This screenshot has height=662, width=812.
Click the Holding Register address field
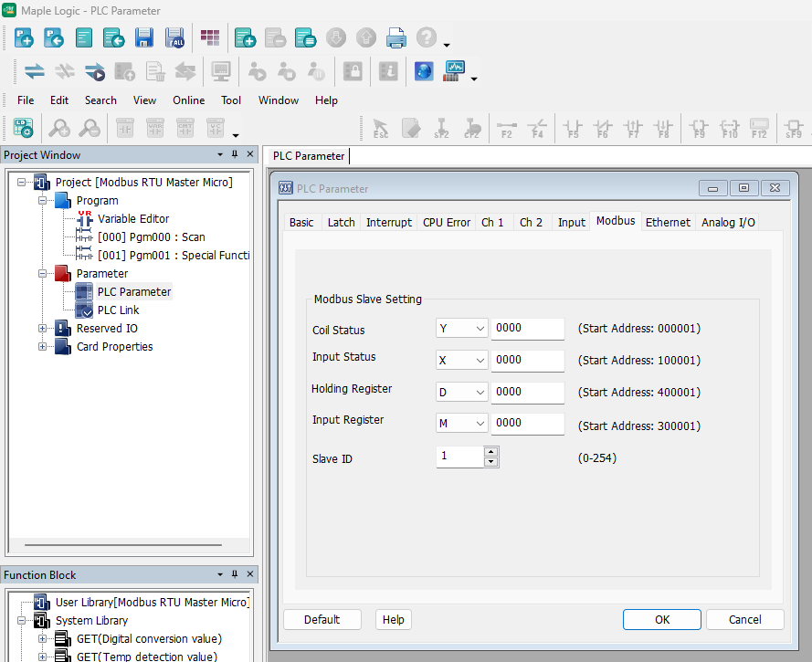click(x=528, y=393)
